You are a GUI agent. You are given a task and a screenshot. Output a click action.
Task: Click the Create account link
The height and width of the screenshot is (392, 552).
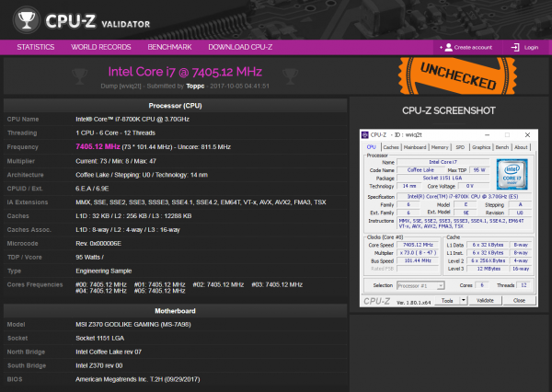473,48
